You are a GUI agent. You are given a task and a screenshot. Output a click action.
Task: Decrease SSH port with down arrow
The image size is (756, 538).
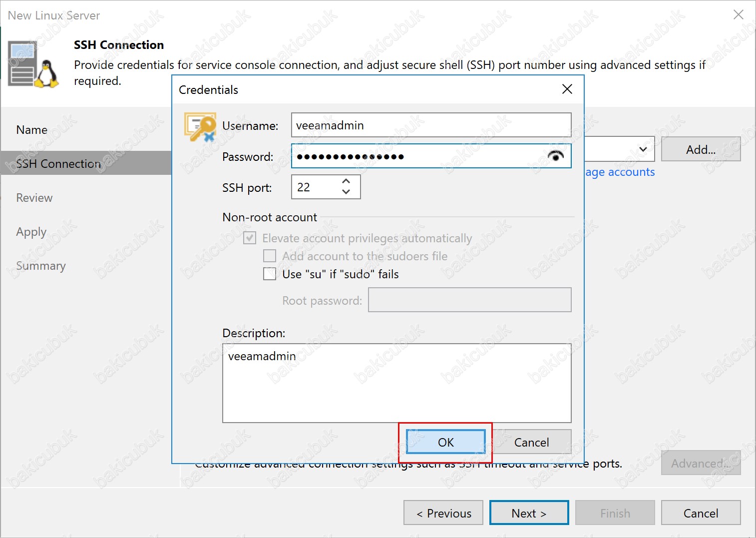pos(346,192)
